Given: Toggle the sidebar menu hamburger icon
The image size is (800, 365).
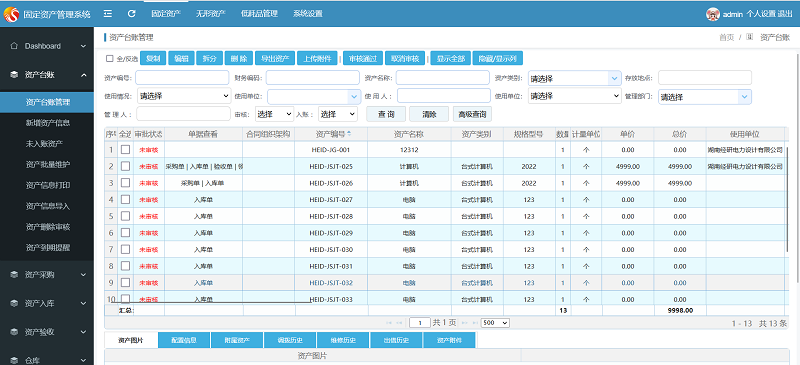Looking at the screenshot, I should (x=108, y=14).
